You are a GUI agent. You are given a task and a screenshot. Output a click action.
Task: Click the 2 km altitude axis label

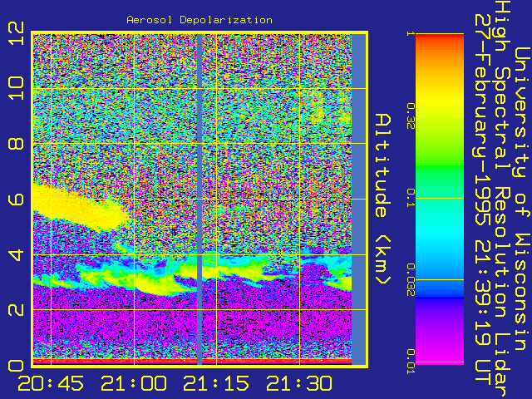pos(17,310)
